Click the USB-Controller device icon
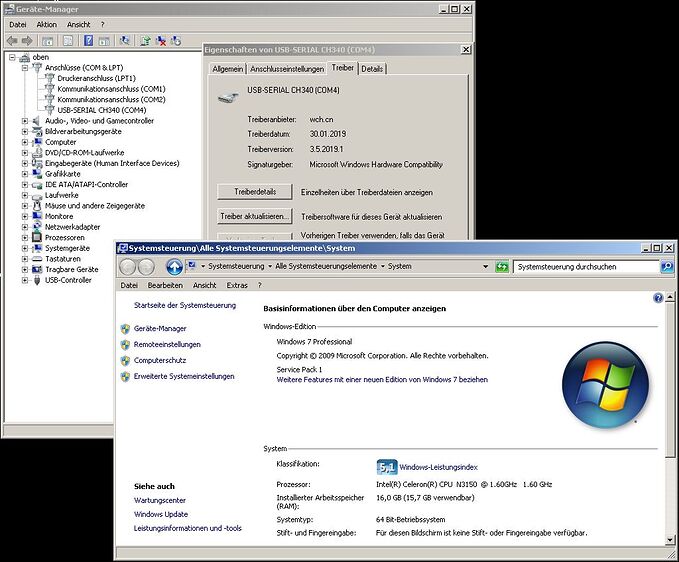This screenshot has width=679, height=562. pyautogui.click(x=37, y=280)
